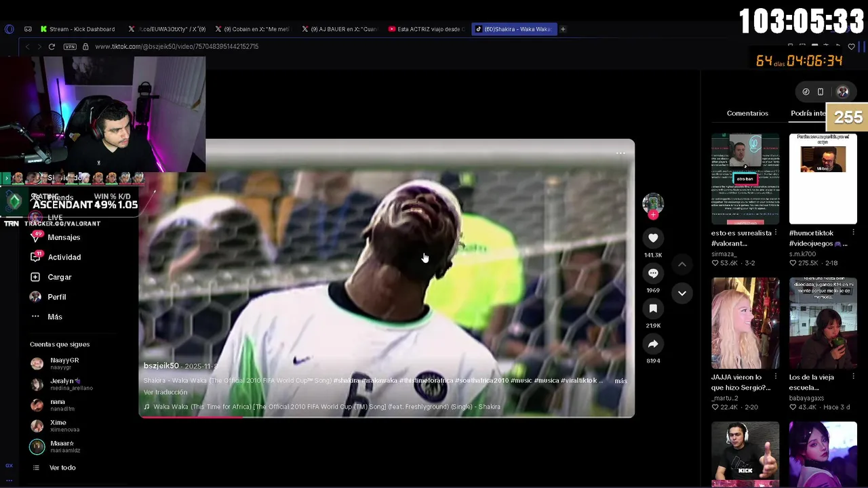The width and height of the screenshot is (868, 488).
Task: Seek using the red video progress bar
Action: pos(387,416)
